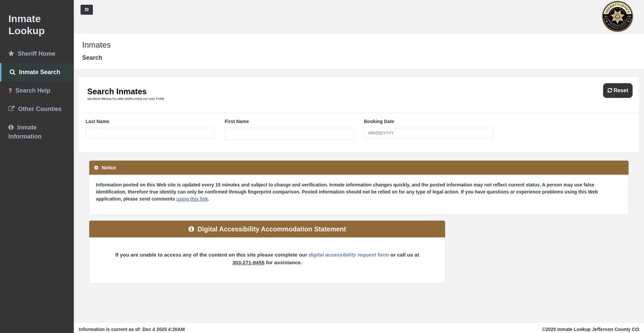Go to Inmate Information in sidebar
The height and width of the screenshot is (333, 644).
26,132
